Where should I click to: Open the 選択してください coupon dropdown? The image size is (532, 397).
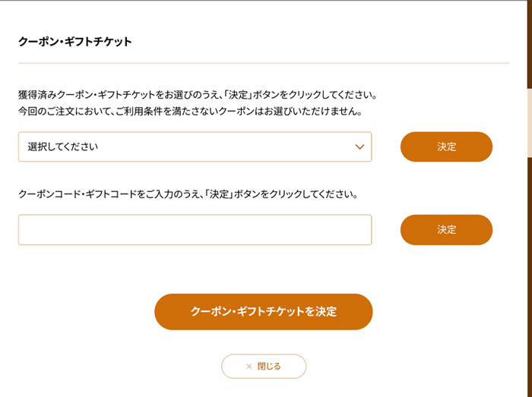coord(195,147)
